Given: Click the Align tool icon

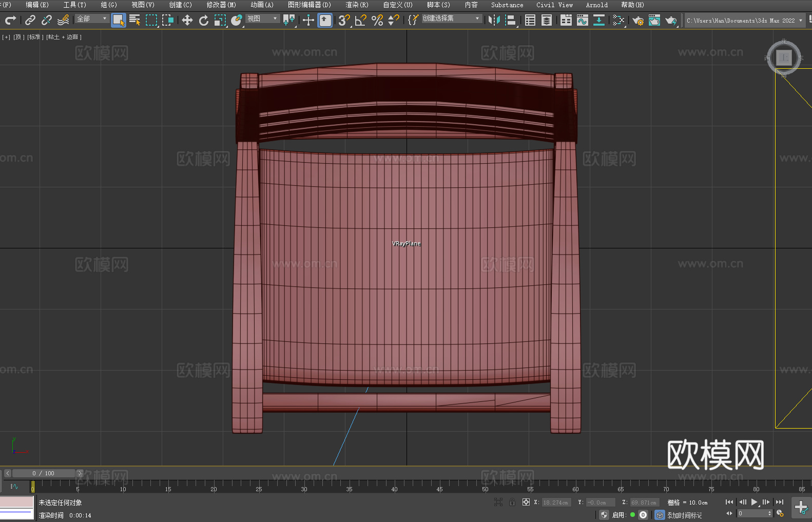Looking at the screenshot, I should 511,20.
